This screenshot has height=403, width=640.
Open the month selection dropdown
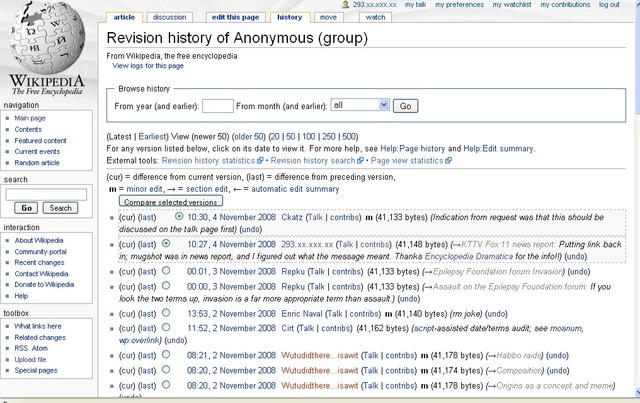[x=360, y=105]
